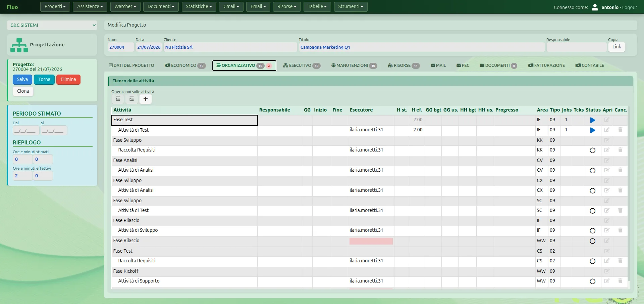Delete Attività di Supporto row with trash icon
644x304 pixels.
tap(620, 281)
